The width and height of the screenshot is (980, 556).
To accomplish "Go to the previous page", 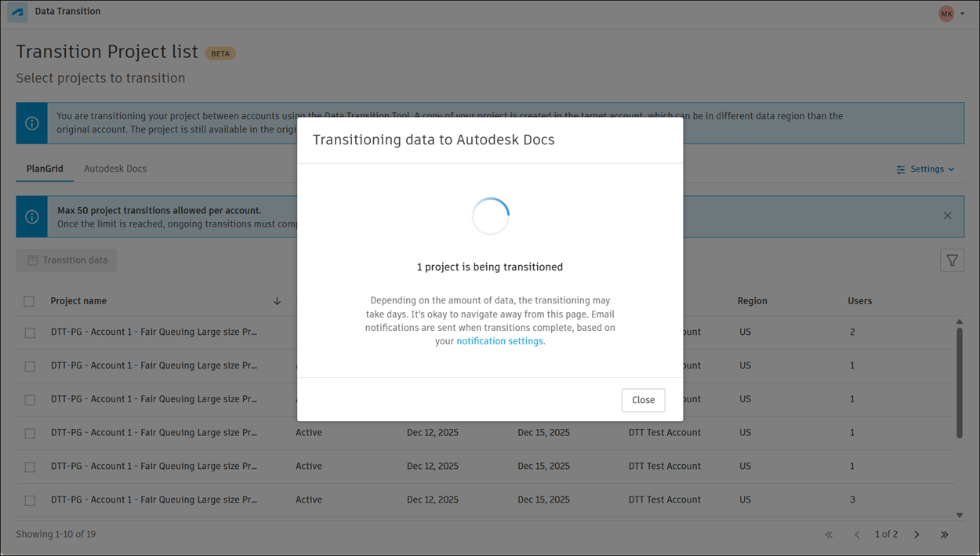I will [857, 535].
